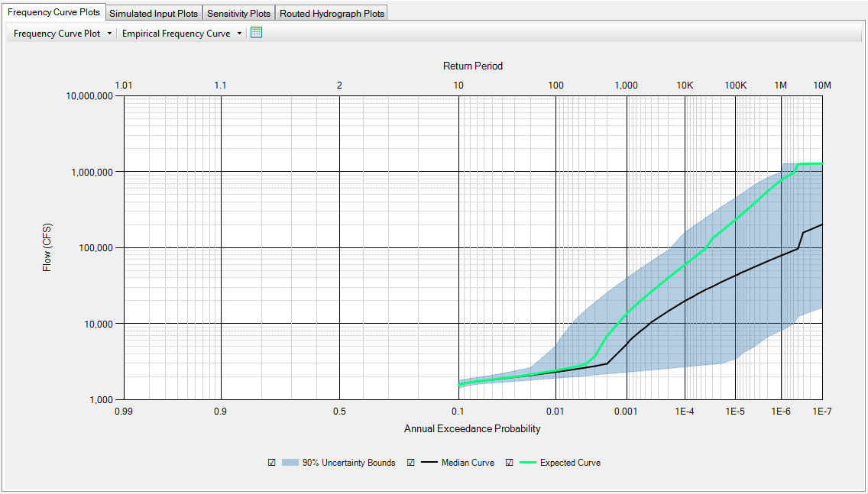
Task: Click the green Expected Curve legend line
Action: [x=528, y=462]
